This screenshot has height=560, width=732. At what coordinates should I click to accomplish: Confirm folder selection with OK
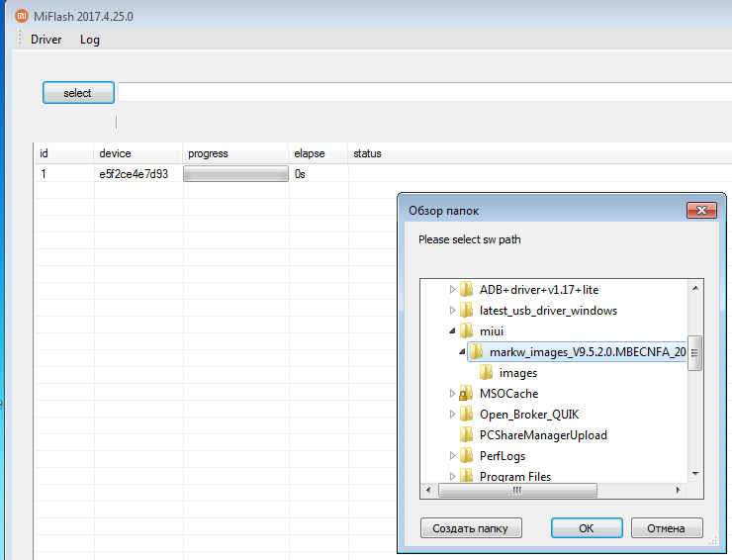pyautogui.click(x=587, y=528)
